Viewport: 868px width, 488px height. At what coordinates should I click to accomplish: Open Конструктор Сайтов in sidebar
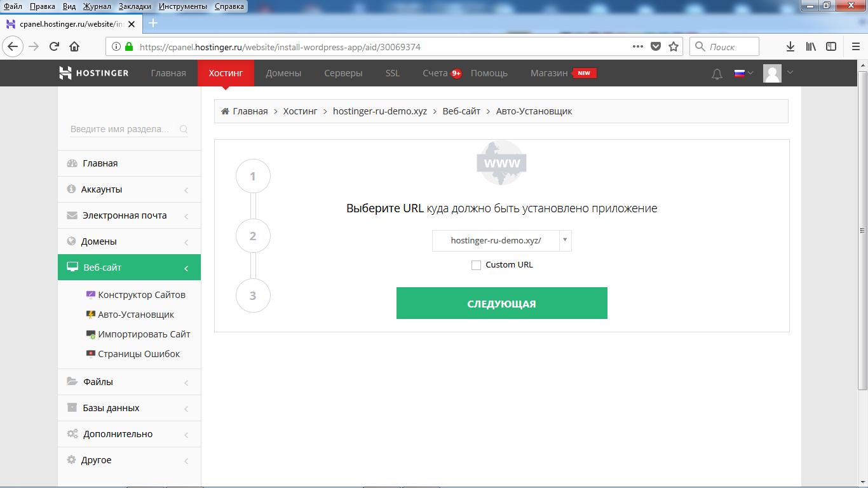click(x=141, y=295)
